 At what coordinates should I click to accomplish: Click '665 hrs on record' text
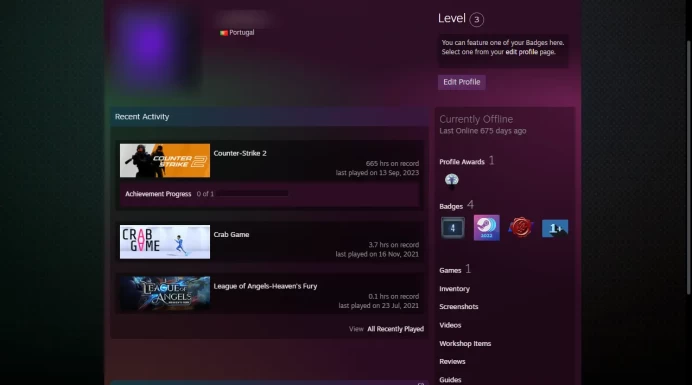[x=392, y=163]
